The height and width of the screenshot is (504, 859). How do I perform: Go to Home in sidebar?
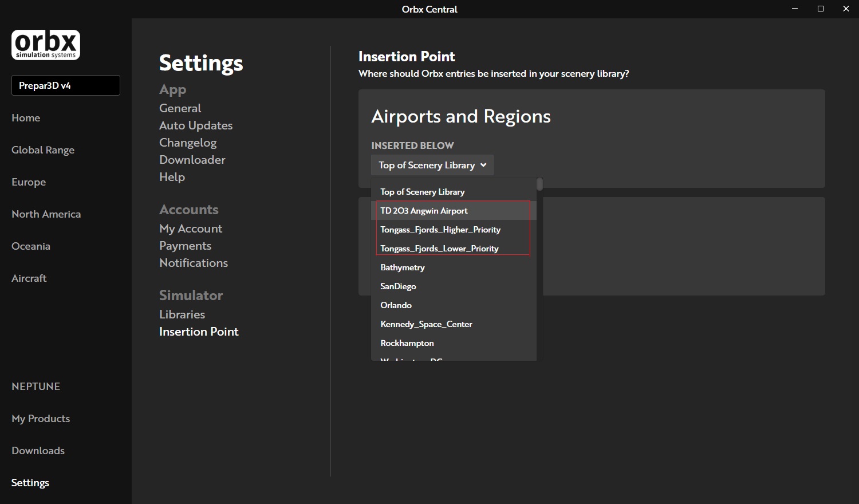(x=26, y=117)
